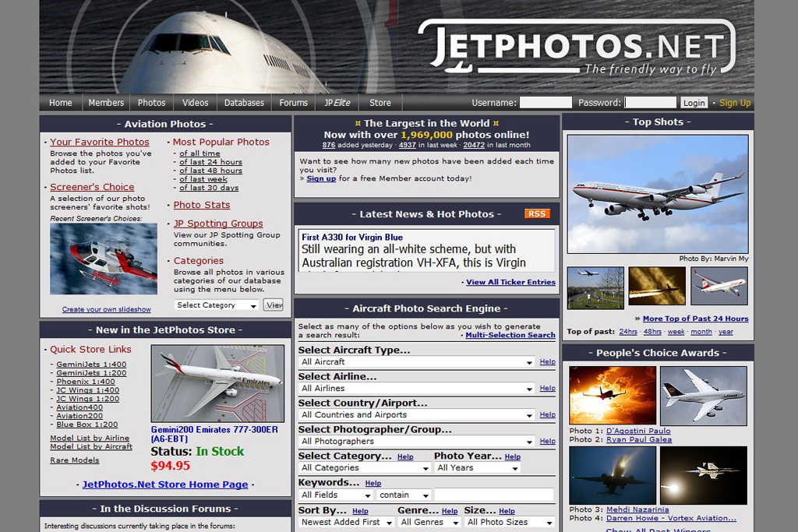Open the Photo Stats link
The image size is (798, 532).
(202, 205)
